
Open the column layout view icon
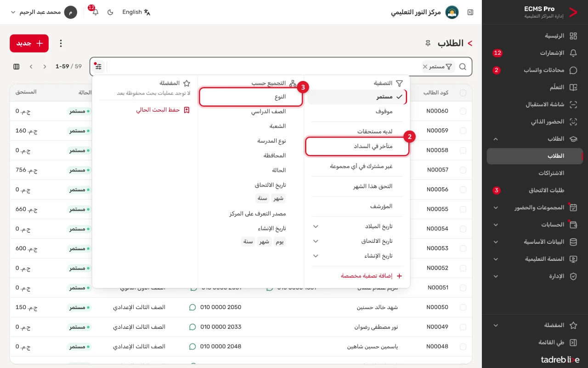click(x=17, y=67)
